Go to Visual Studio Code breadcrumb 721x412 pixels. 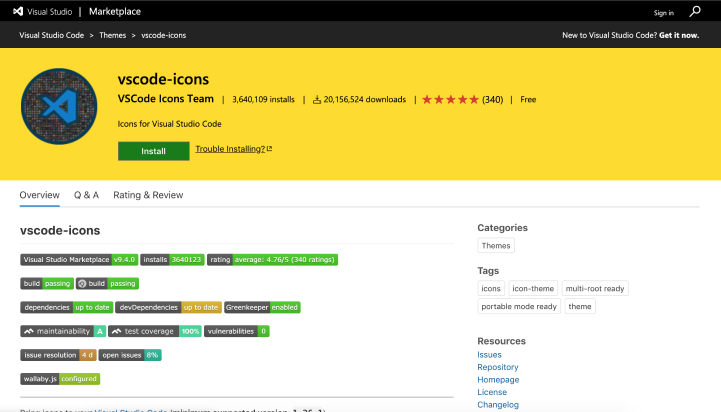(x=52, y=35)
